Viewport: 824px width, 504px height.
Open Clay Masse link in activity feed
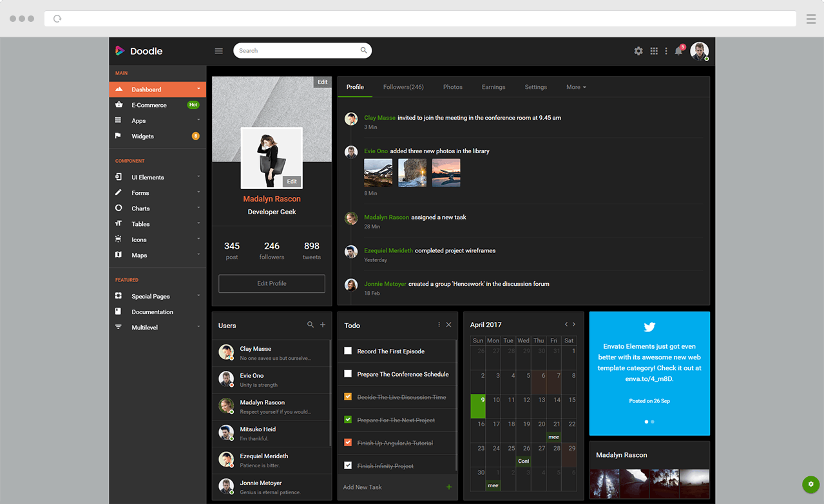379,118
